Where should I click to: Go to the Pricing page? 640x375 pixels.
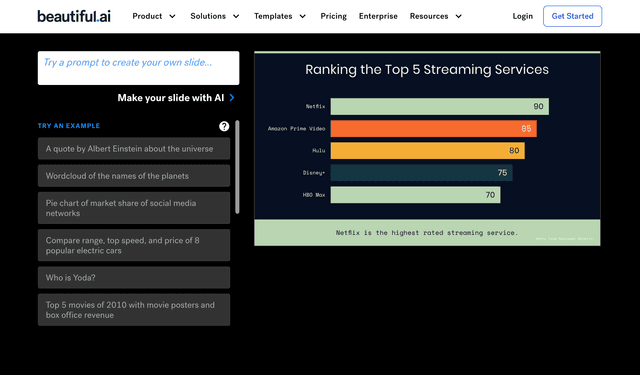[x=333, y=16]
